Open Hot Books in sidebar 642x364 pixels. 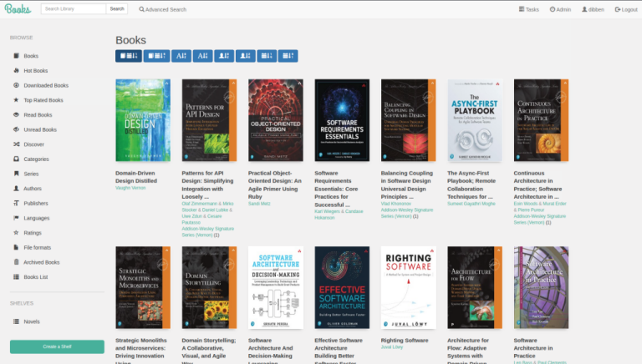[35, 71]
